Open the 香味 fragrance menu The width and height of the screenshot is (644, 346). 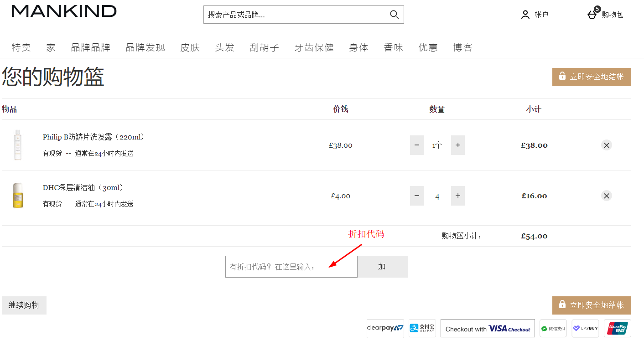pos(394,47)
